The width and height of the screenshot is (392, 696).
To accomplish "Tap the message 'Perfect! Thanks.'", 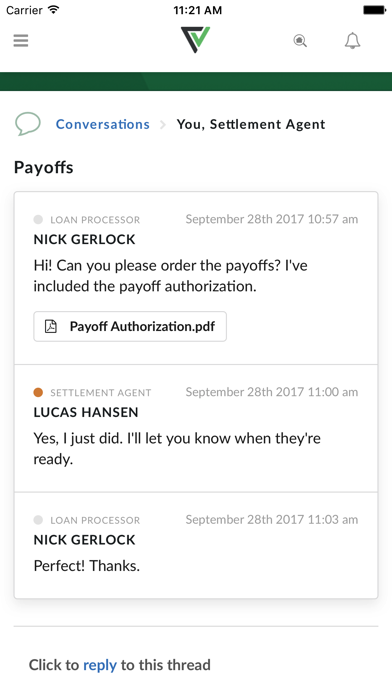I will point(87,566).
